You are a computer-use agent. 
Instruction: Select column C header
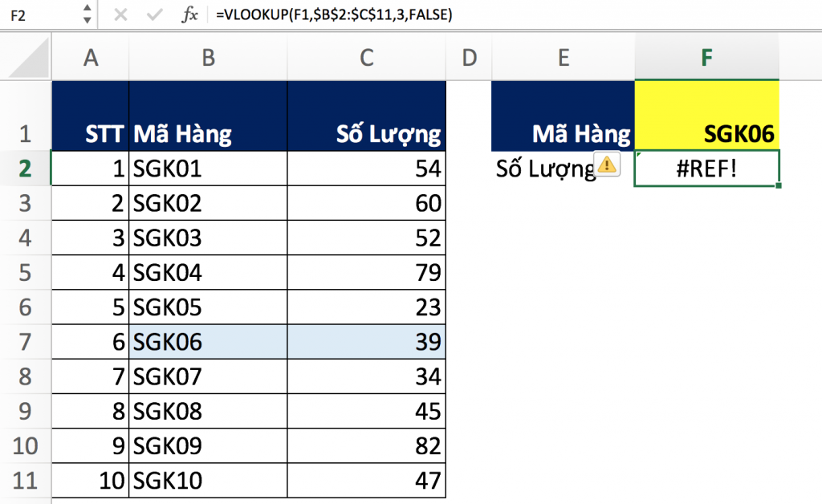[366, 58]
